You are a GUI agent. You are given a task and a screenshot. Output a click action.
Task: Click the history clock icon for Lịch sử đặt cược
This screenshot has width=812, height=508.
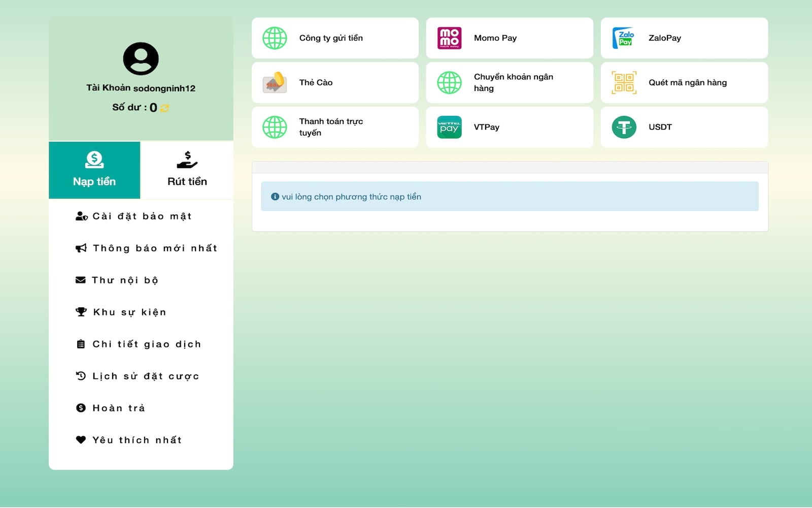(81, 376)
